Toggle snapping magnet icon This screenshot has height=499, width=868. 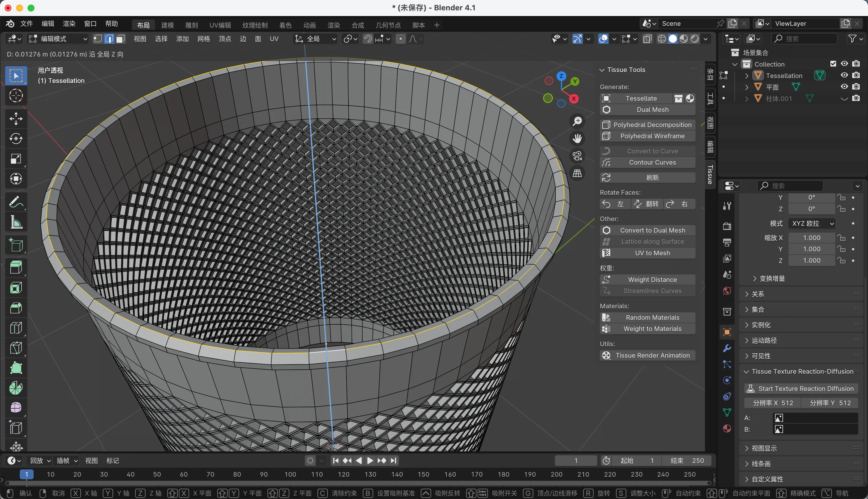368,39
